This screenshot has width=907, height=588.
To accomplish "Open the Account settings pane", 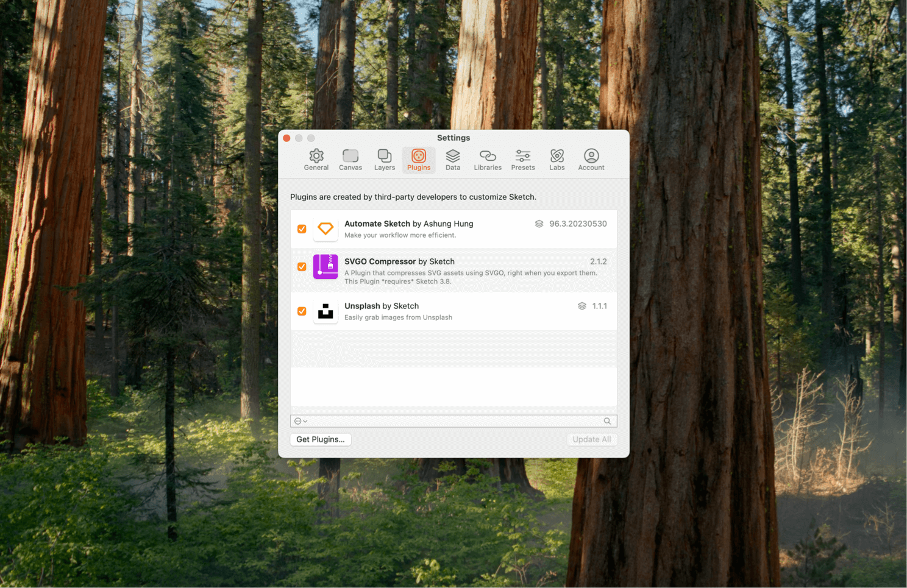I will [x=591, y=159].
